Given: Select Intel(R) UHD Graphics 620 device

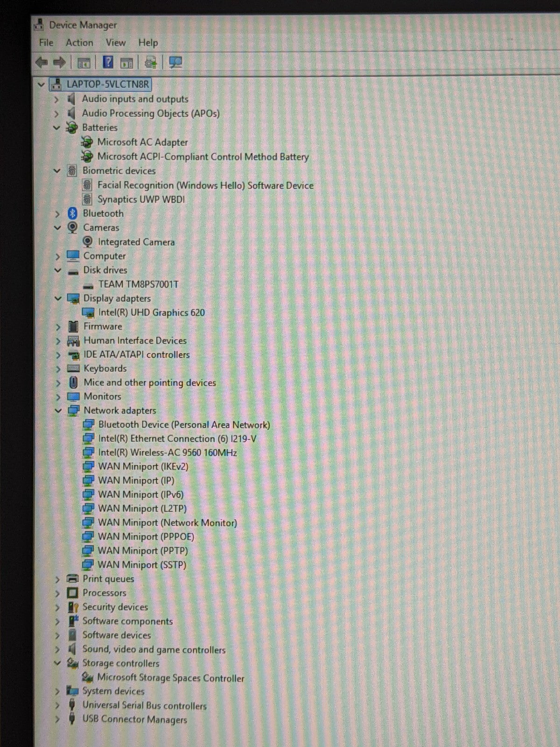Looking at the screenshot, I should (151, 312).
